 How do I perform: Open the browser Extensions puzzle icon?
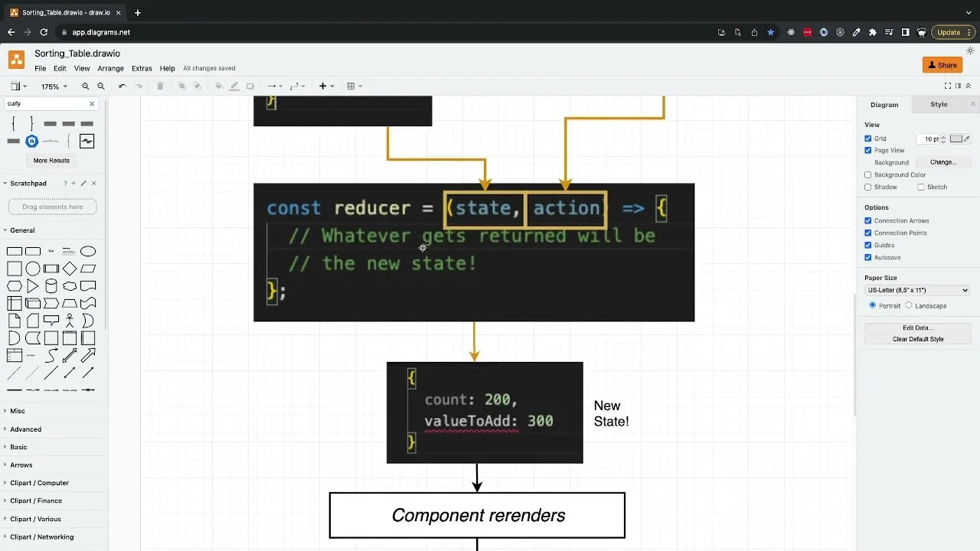(x=872, y=32)
